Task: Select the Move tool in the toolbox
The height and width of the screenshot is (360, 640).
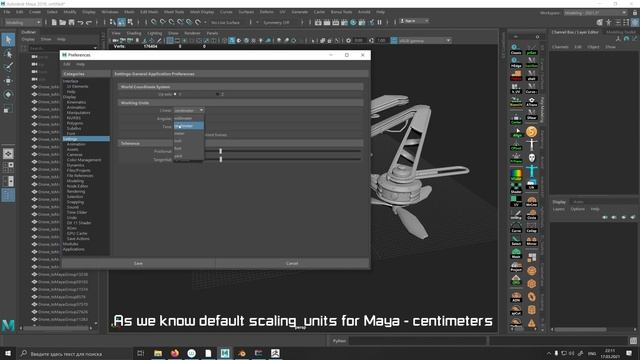Action: pos(8,81)
